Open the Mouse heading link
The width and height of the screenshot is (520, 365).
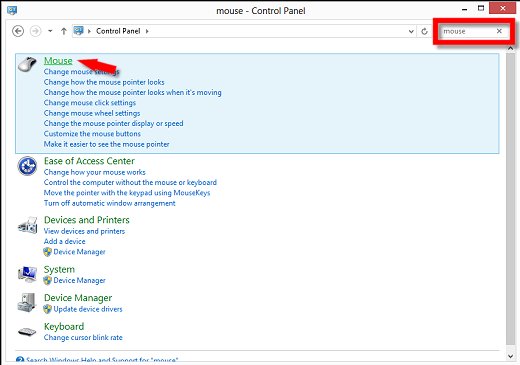58,61
